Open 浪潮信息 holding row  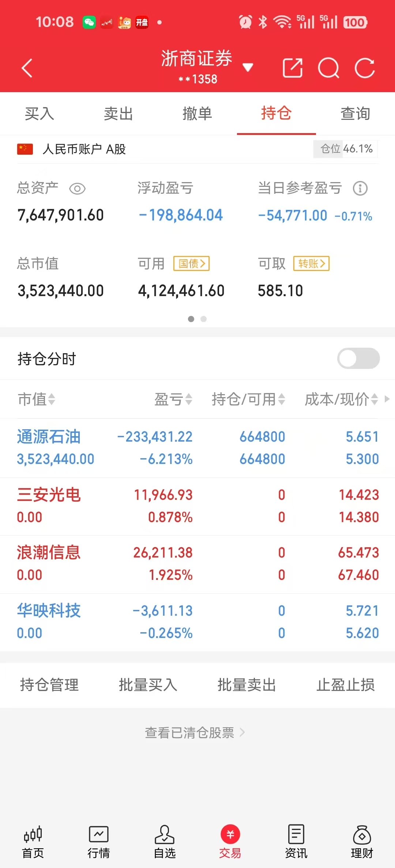pos(197,564)
